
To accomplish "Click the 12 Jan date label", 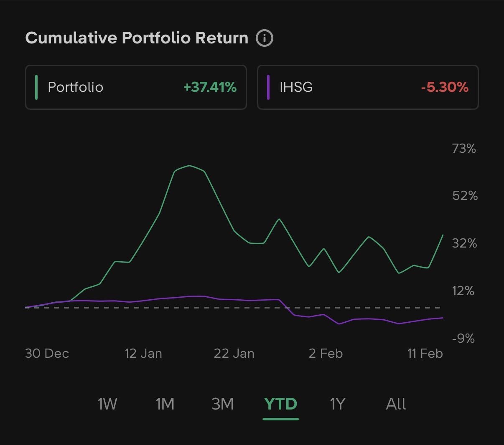I will (143, 354).
